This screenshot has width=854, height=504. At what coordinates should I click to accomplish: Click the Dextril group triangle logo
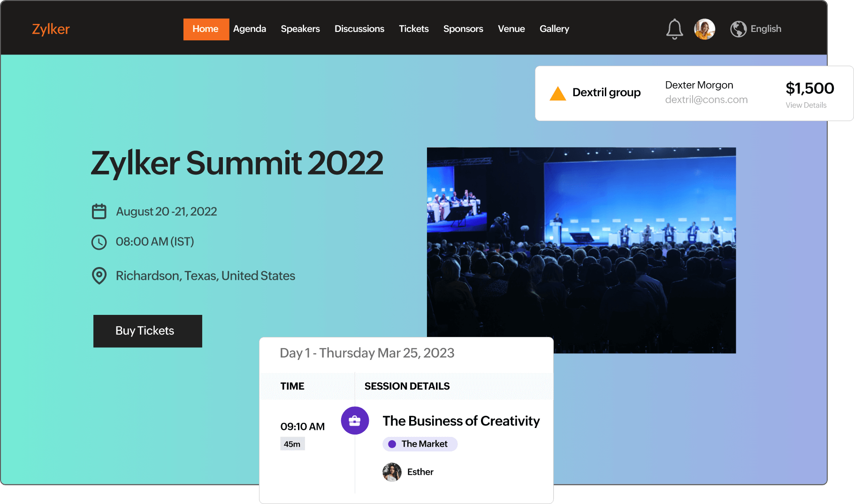[557, 92]
